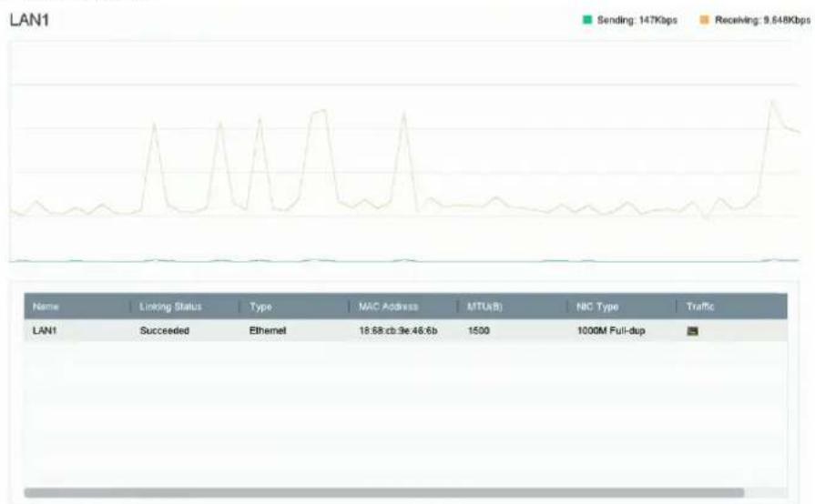
Task: Click the Receiving rate label
Action: 762,20
